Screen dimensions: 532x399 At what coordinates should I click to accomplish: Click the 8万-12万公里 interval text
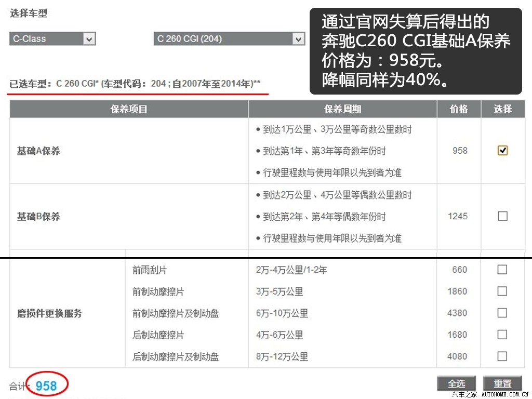tap(282, 356)
